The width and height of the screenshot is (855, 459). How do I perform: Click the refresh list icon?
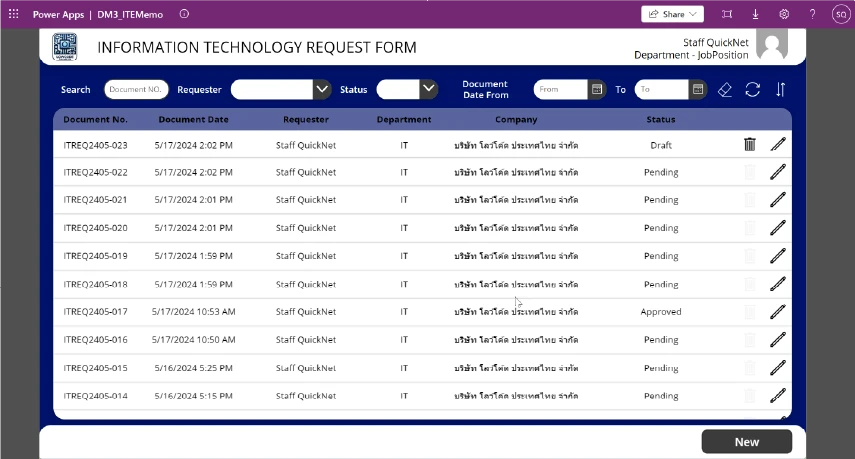[x=753, y=89]
